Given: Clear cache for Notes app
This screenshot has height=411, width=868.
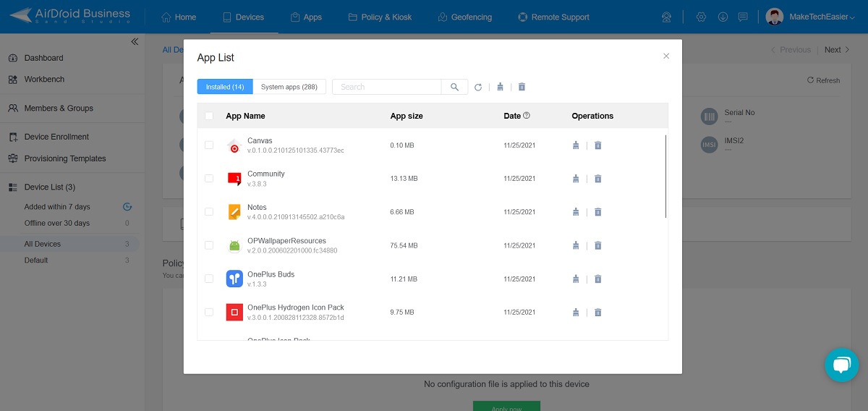Looking at the screenshot, I should (576, 212).
